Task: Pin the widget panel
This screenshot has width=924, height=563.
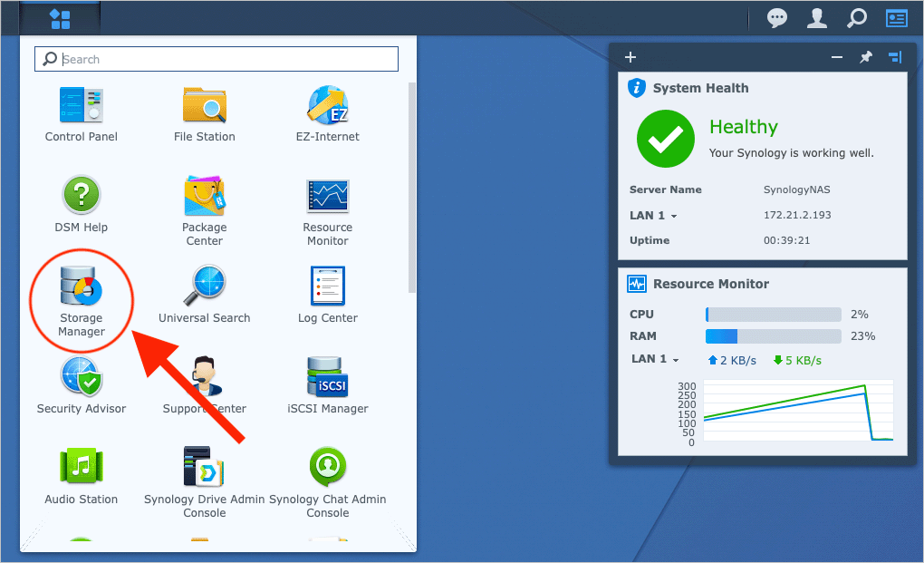Action: point(866,57)
